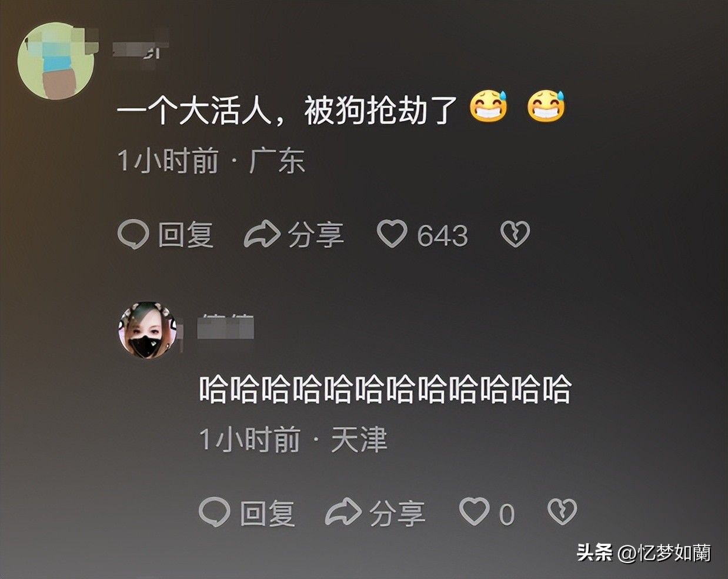Tap share arrow icon on Tianjin reply
This screenshot has height=579, width=728.
point(343,511)
